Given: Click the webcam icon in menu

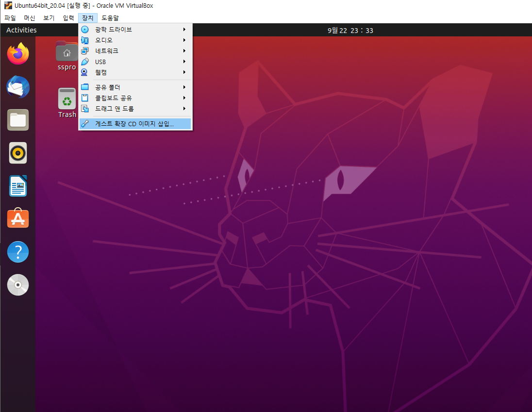Looking at the screenshot, I should pos(85,72).
